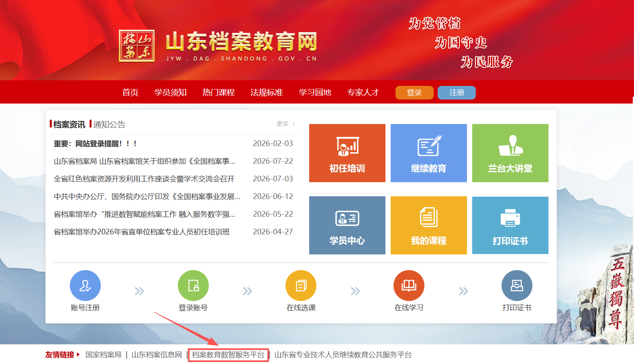Open the 学员中心 tile icon
Viewport: 634px width, 364px height.
pos(347,218)
